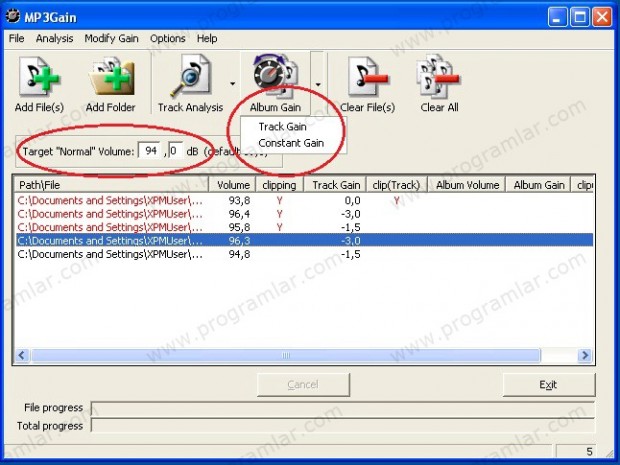Select the file row with volume 94,8
This screenshot has width=620, height=465.
(304, 254)
